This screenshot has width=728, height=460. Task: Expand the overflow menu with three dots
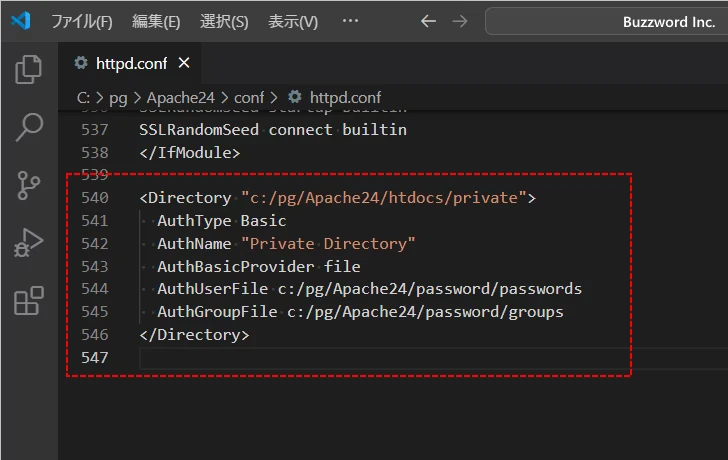tap(350, 21)
